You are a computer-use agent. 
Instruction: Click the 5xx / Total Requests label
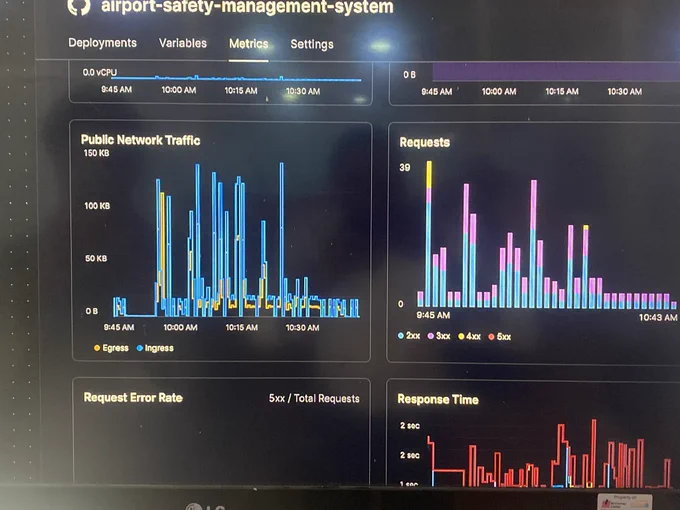314,398
